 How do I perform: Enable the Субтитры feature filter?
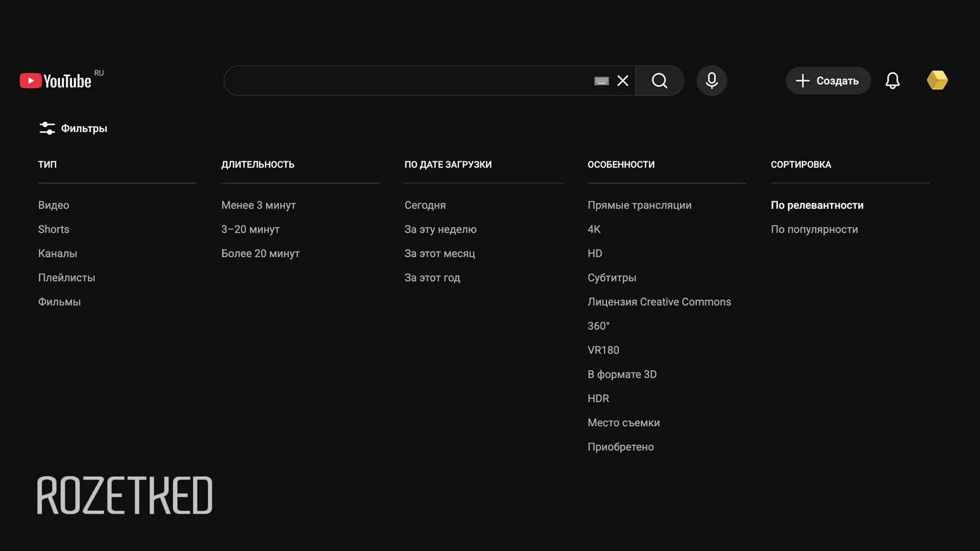click(x=611, y=278)
